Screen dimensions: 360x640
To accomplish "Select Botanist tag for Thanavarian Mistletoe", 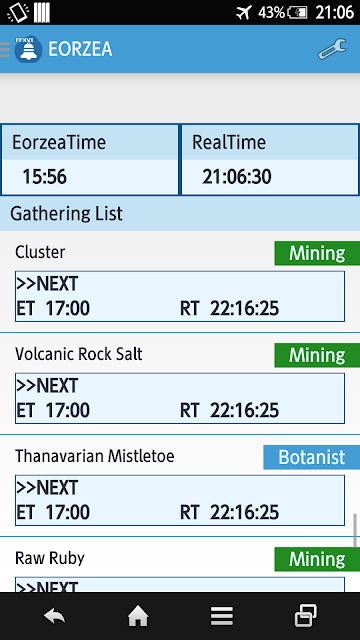I will [312, 457].
